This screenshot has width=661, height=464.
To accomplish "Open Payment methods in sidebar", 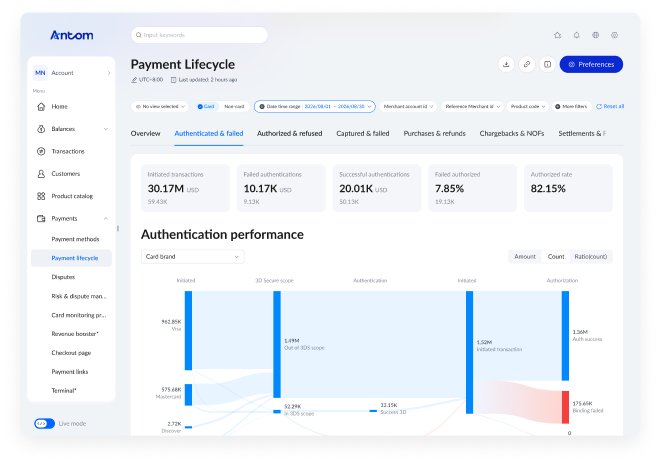I will [x=75, y=239].
